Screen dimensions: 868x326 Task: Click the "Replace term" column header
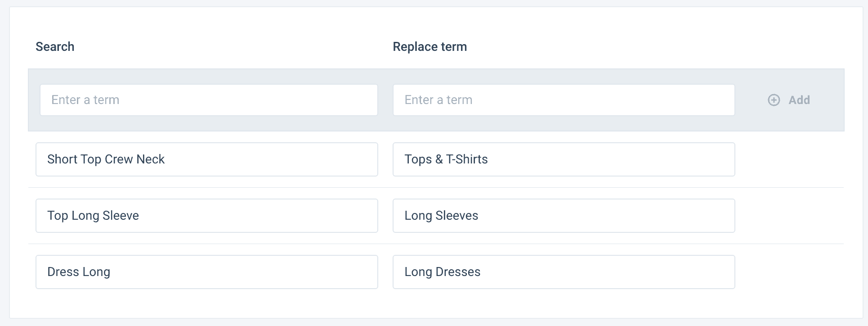pyautogui.click(x=430, y=47)
